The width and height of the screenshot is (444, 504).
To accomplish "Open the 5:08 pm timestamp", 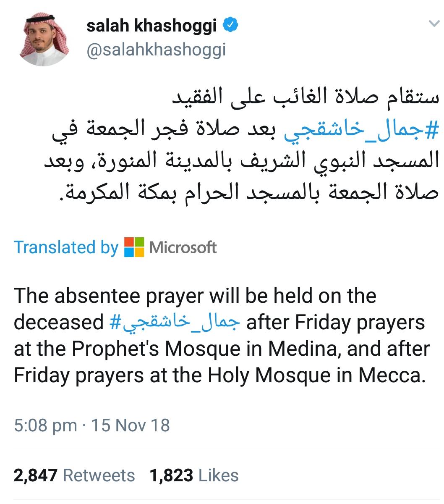I will point(45,425).
